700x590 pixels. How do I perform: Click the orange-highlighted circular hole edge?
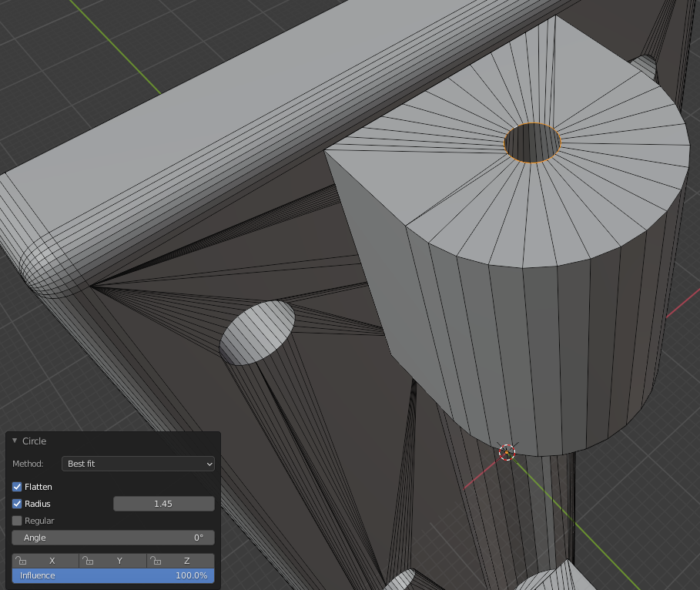532,162
